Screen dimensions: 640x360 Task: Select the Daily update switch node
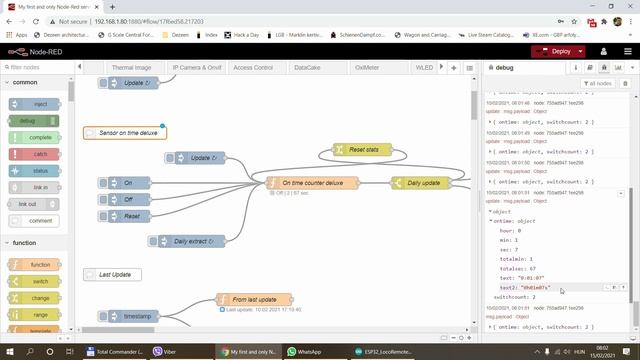pos(421,183)
